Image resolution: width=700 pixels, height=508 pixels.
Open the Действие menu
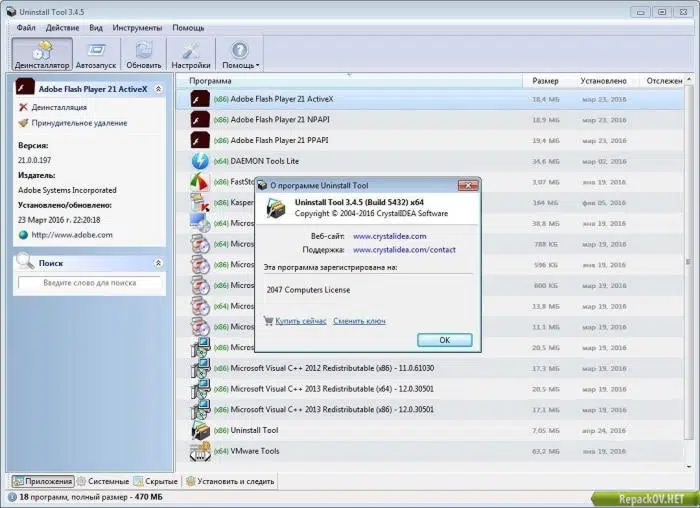(x=62, y=28)
